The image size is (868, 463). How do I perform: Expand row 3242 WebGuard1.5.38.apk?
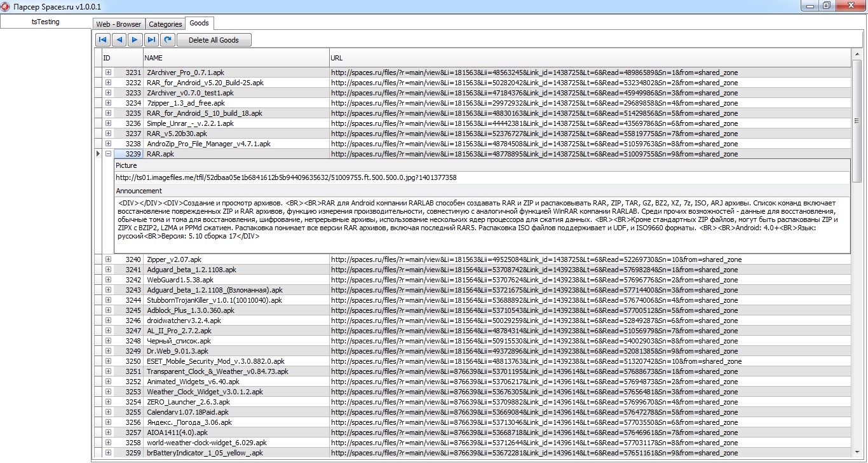tap(108, 280)
